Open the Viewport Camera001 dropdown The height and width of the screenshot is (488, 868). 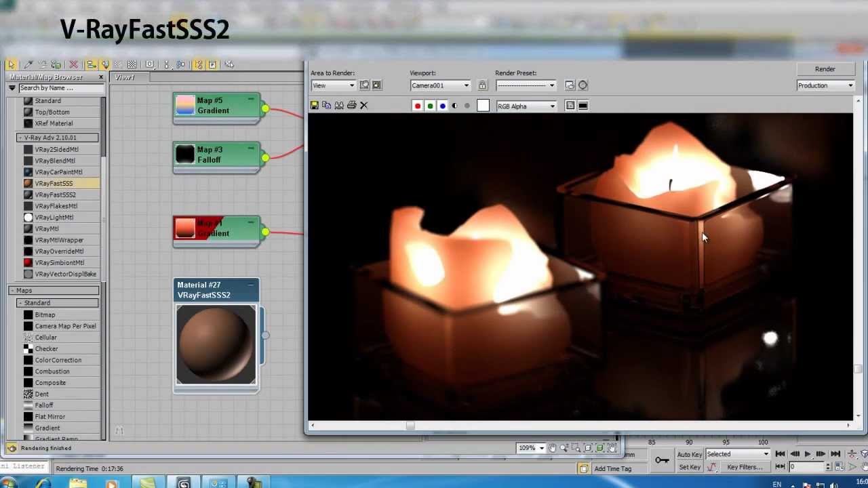[x=440, y=85]
